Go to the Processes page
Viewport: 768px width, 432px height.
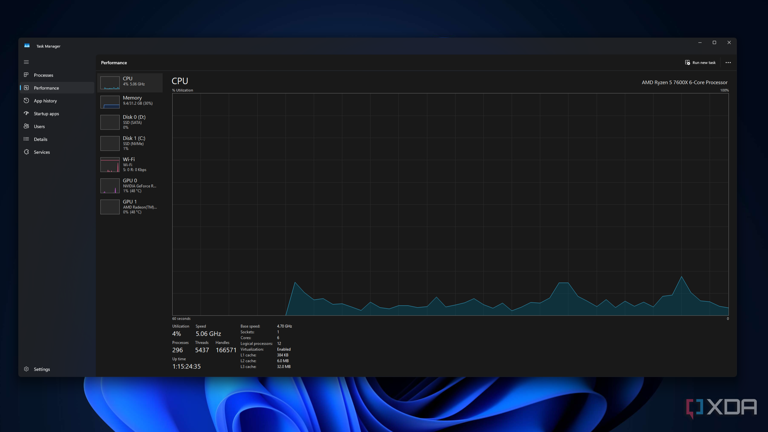tap(44, 75)
